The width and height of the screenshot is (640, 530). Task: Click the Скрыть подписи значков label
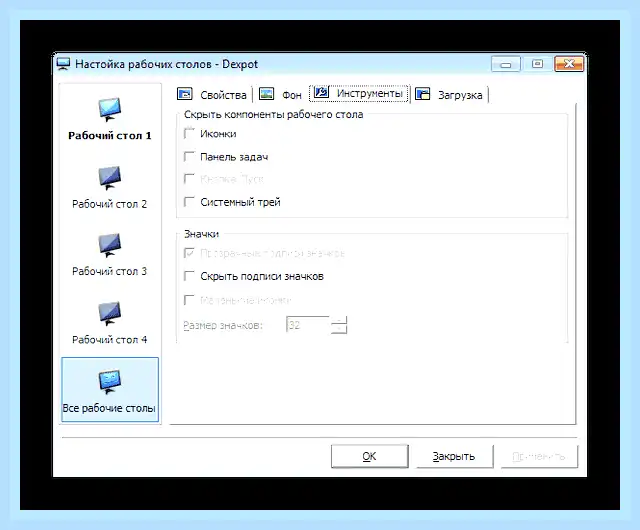(x=262, y=276)
